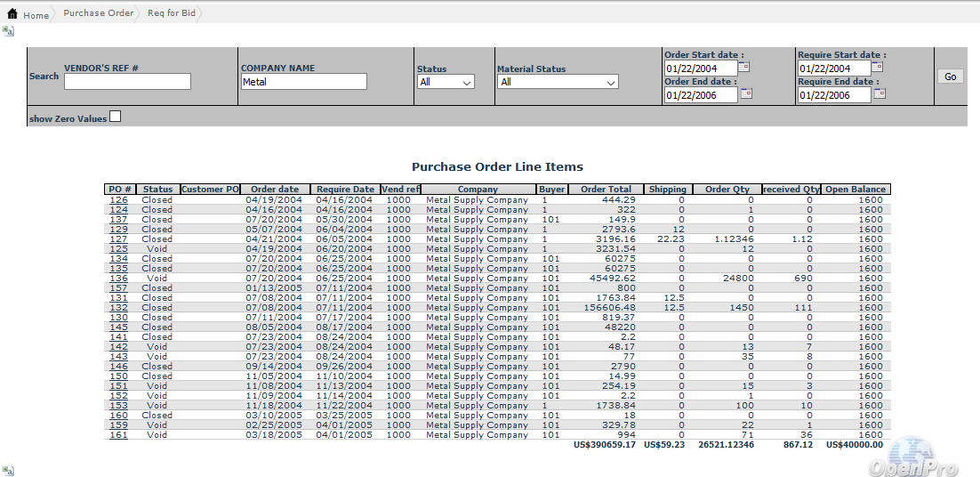Open Order End date calendar picker
This screenshot has height=477, width=980.
tap(746, 93)
